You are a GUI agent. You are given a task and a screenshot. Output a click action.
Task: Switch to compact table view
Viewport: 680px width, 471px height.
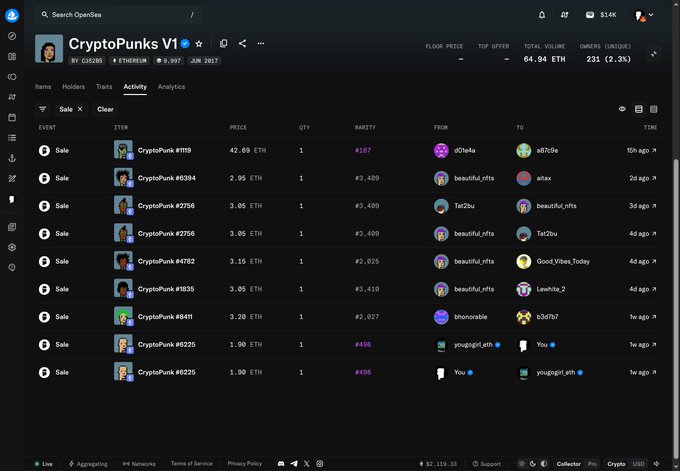click(638, 109)
